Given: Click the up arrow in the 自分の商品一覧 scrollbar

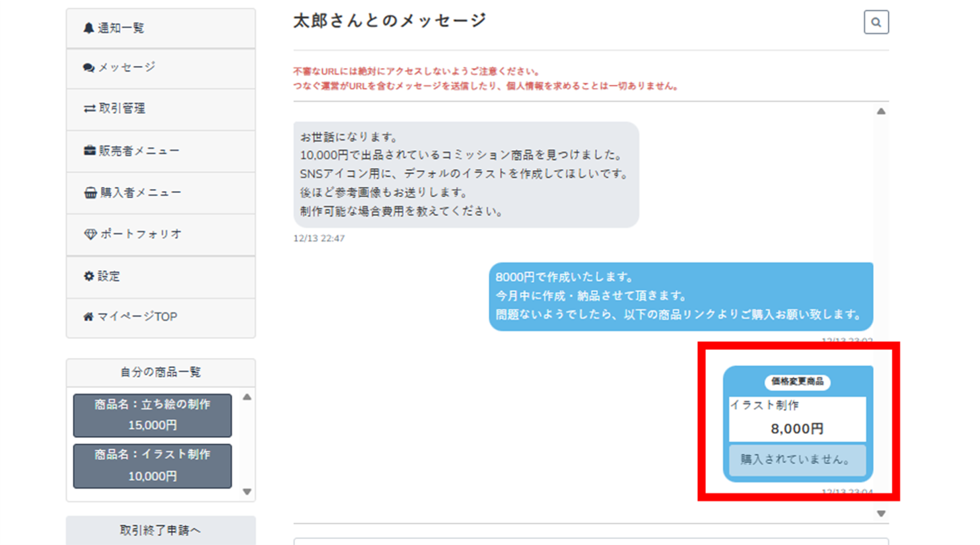Looking at the screenshot, I should point(247,397).
